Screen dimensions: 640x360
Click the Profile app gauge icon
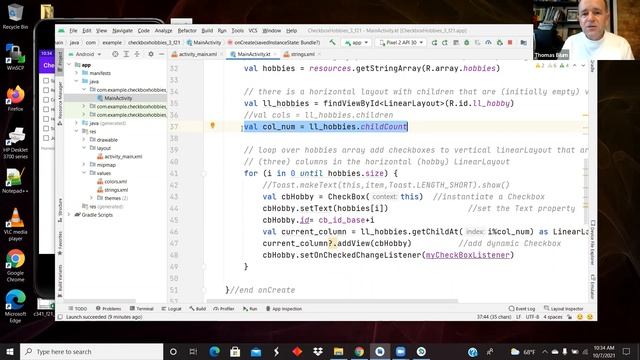[x=488, y=42]
